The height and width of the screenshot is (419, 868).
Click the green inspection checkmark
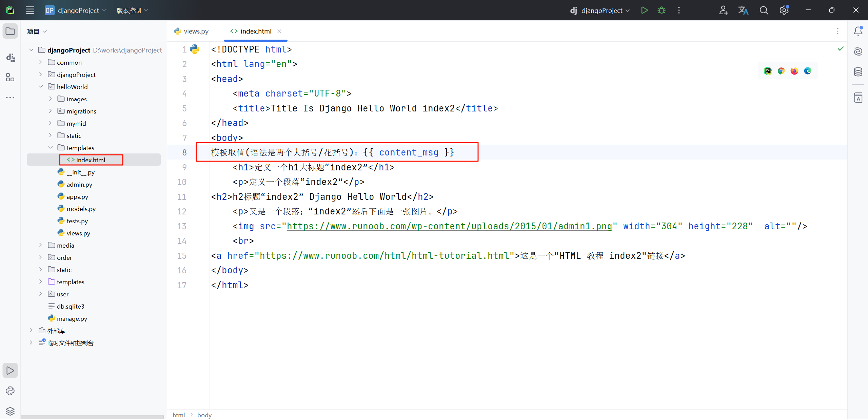pos(841,49)
